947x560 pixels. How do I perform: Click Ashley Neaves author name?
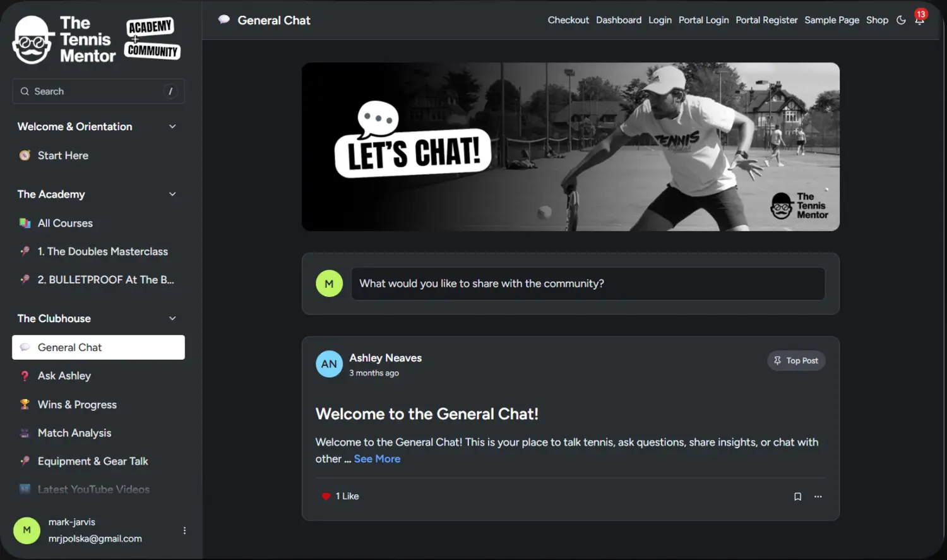tap(385, 358)
